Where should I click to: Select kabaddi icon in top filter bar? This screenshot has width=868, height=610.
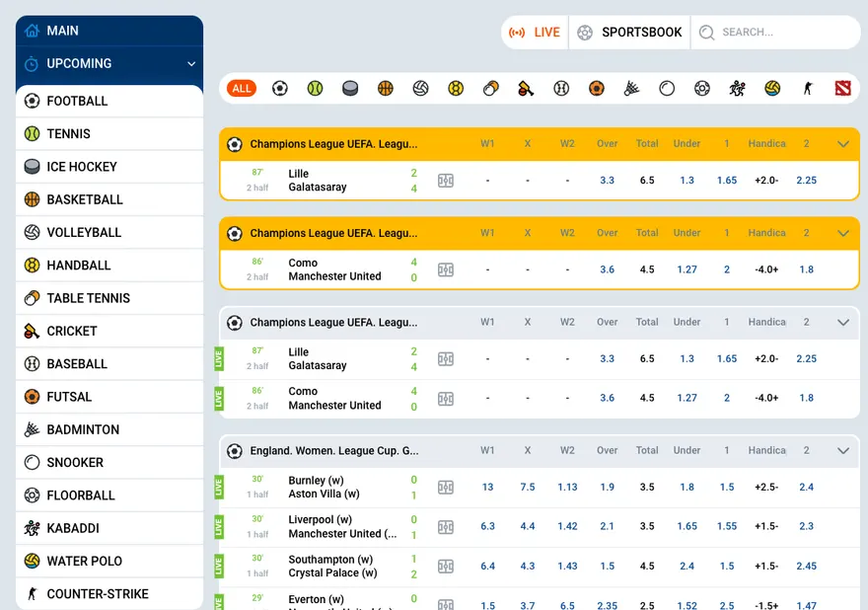(x=738, y=88)
